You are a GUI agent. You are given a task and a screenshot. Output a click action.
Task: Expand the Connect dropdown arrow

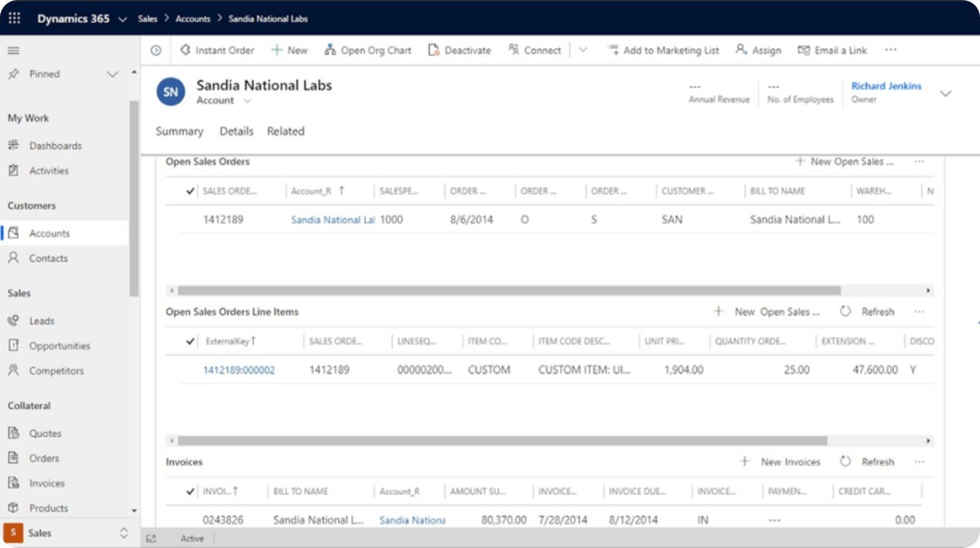(583, 50)
